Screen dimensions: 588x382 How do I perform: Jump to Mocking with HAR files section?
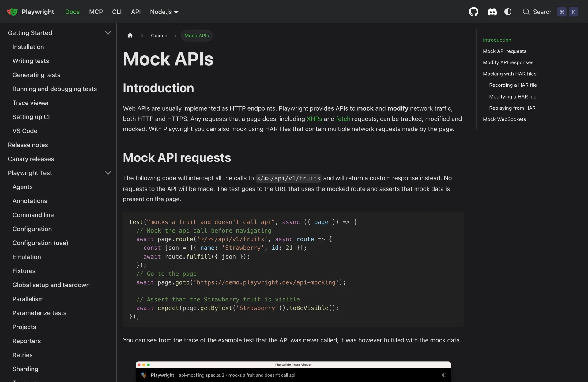point(510,74)
